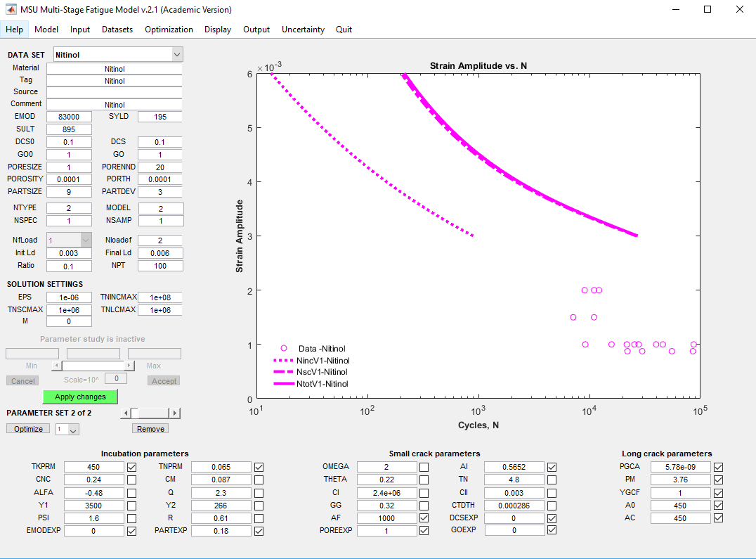The height and width of the screenshot is (559, 756).
Task: Uncheck the TKPRM parameter checkbox
Action: coord(132,467)
